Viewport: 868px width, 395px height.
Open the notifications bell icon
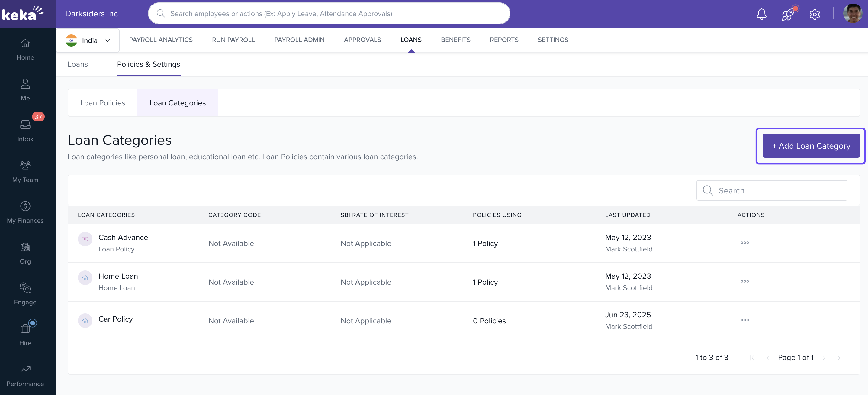[761, 14]
